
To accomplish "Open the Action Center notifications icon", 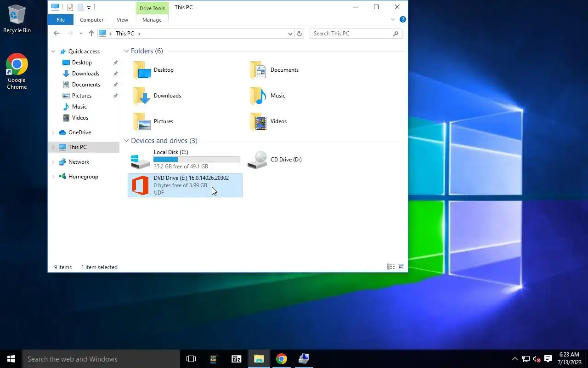I will tap(548, 359).
